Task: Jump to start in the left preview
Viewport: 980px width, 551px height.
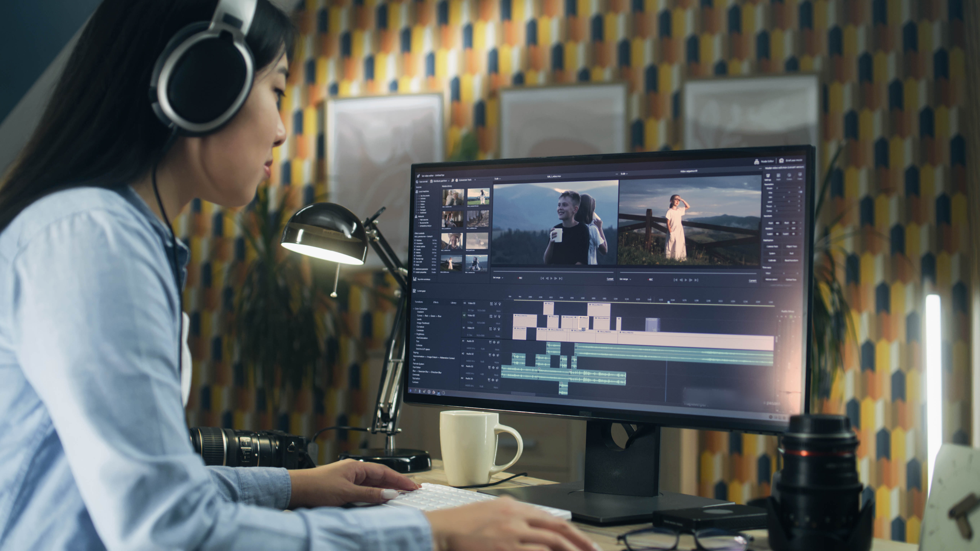Action: click(542, 278)
